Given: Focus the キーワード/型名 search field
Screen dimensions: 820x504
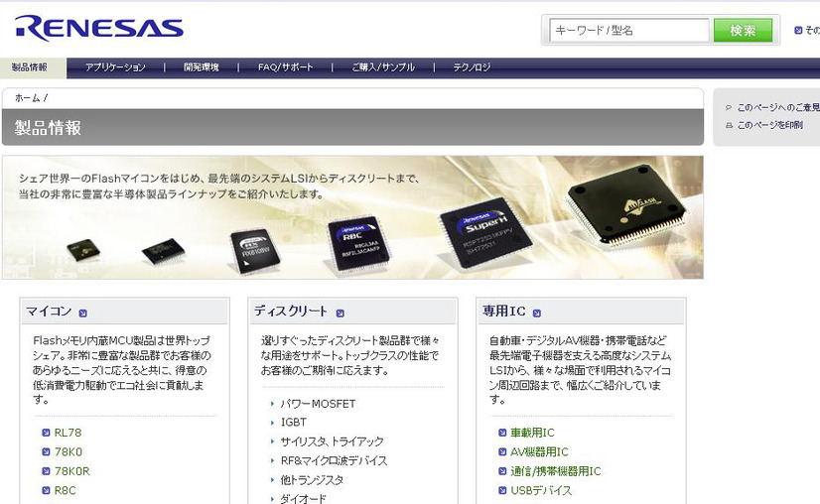Looking at the screenshot, I should 629,31.
